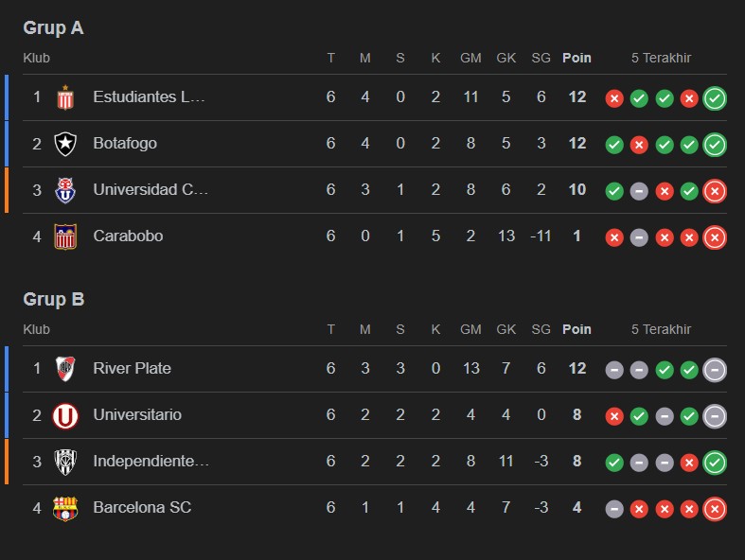The width and height of the screenshot is (745, 560).
Task: Click the Carabobo club crest icon
Action: [64, 236]
